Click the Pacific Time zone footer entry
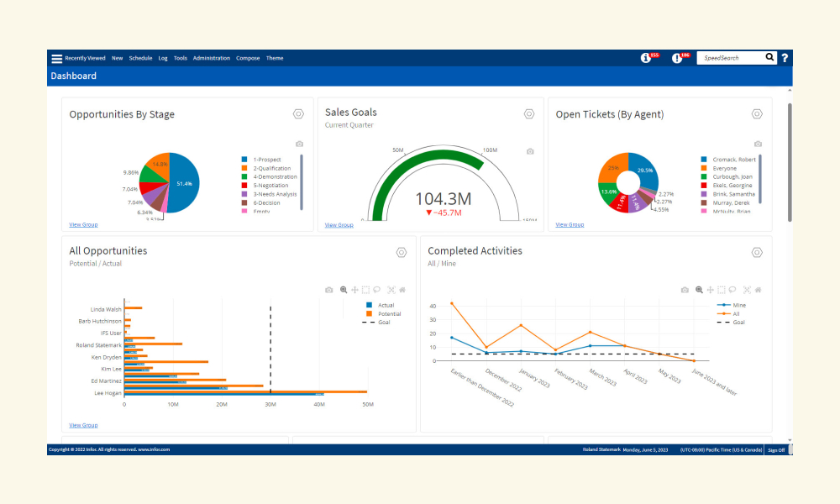The image size is (840, 504). (x=721, y=450)
